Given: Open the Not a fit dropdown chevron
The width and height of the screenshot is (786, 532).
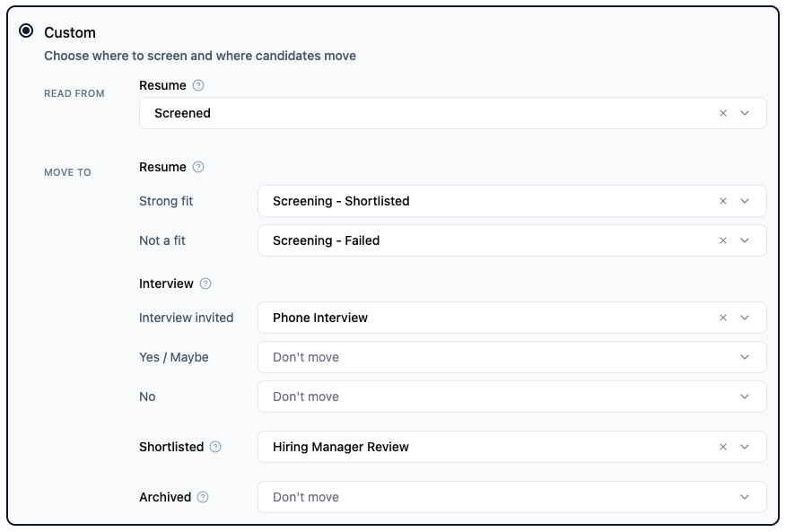Looking at the screenshot, I should [x=745, y=240].
